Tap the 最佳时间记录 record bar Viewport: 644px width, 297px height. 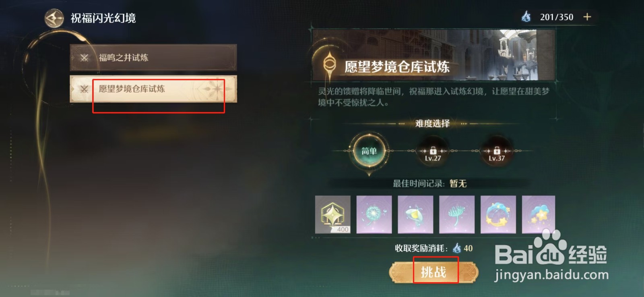click(x=429, y=184)
